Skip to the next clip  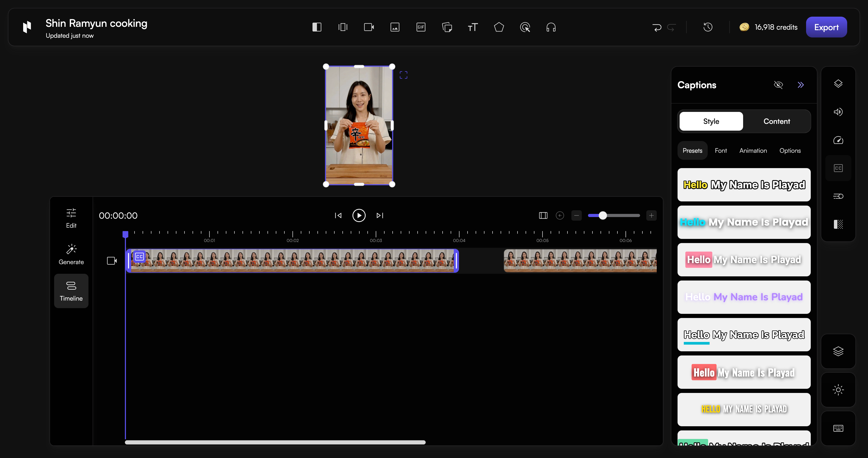(x=380, y=215)
